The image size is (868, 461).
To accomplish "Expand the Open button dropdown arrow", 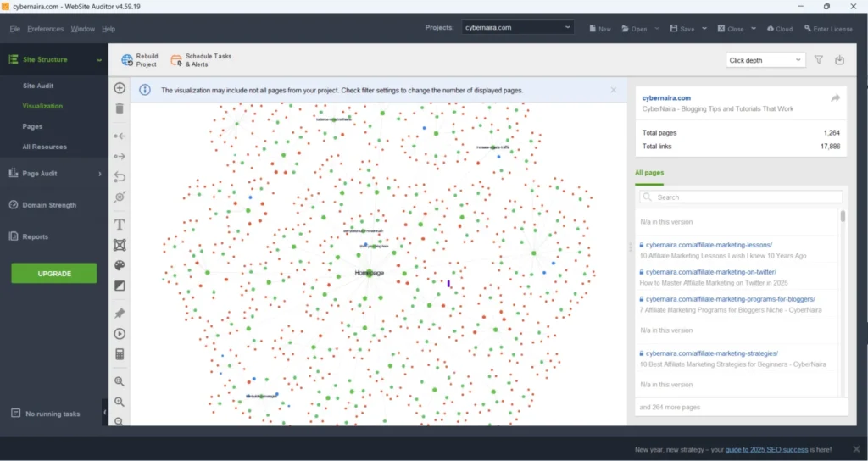I will point(657,28).
